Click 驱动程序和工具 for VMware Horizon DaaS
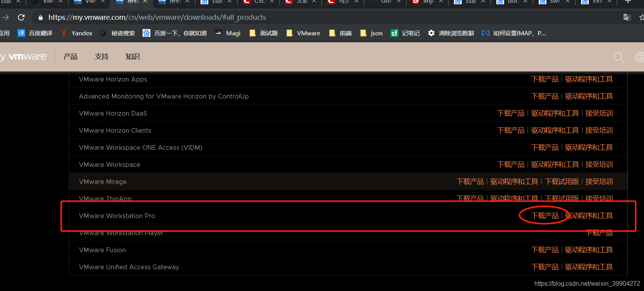644x291 pixels. click(555, 113)
